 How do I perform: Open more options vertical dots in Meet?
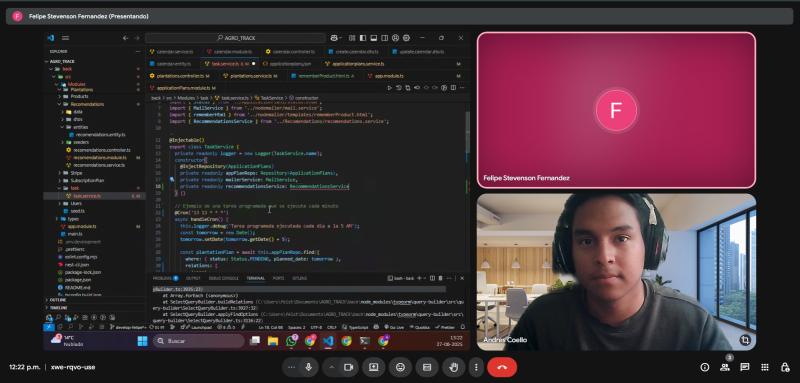click(476, 367)
